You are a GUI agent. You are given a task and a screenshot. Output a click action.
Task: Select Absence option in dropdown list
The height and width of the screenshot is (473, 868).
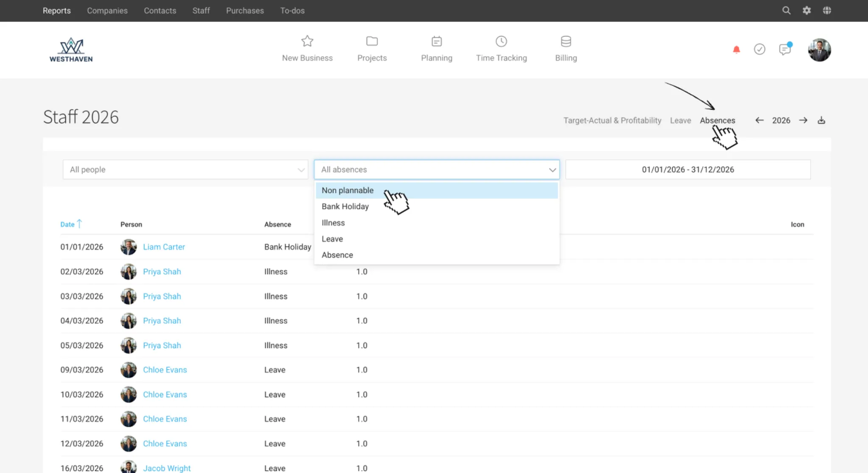(x=437, y=255)
